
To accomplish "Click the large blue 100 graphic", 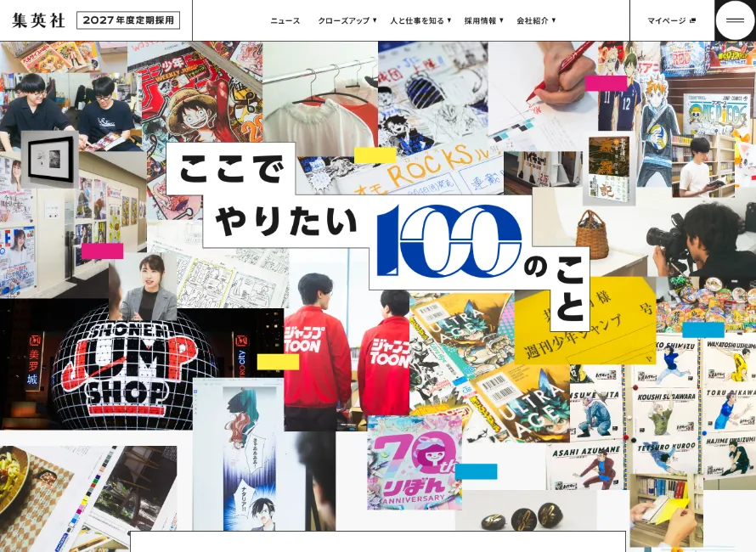I will coord(449,240).
